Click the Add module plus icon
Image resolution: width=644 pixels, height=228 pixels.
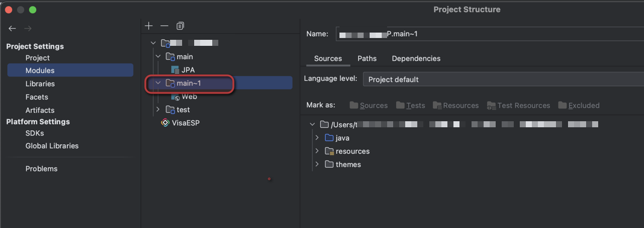click(x=149, y=26)
